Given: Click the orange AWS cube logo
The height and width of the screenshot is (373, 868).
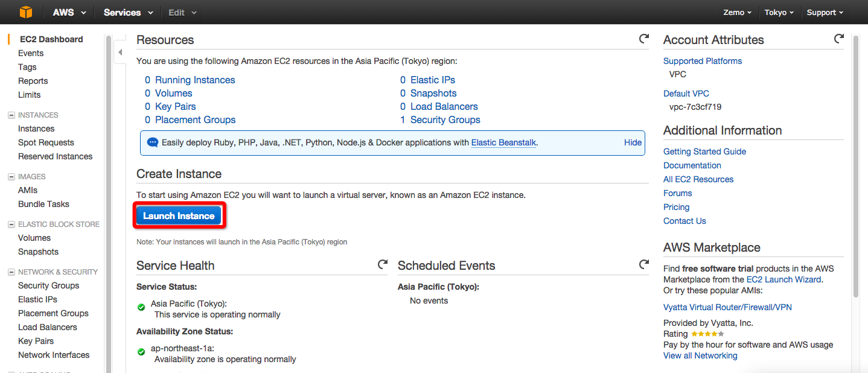Looking at the screenshot, I should coord(25,12).
